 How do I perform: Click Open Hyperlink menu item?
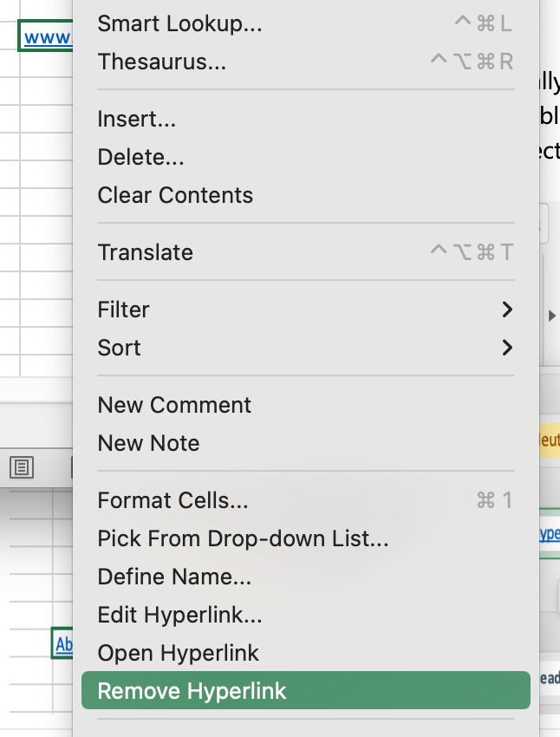pyautogui.click(x=178, y=653)
